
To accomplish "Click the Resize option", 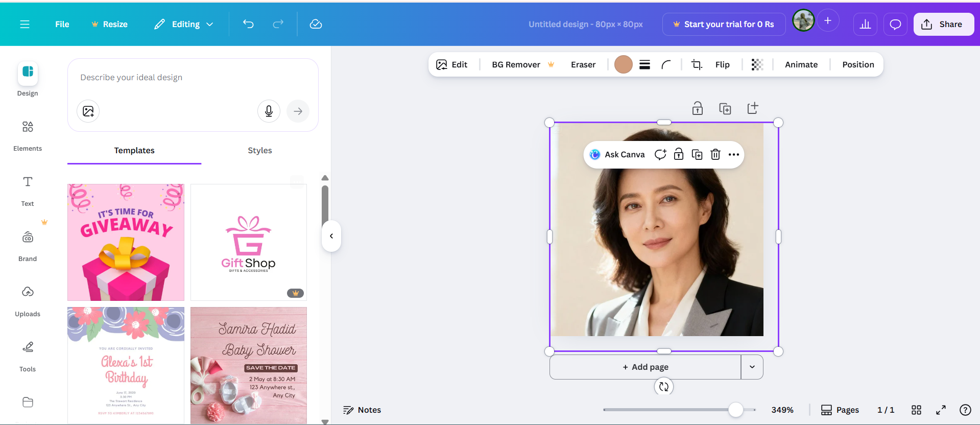I will [109, 24].
